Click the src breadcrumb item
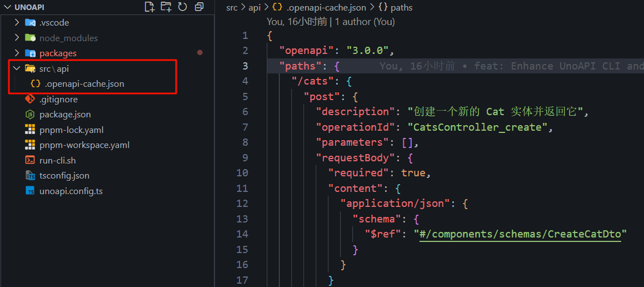Viewport: 644px width, 287px height. point(232,8)
